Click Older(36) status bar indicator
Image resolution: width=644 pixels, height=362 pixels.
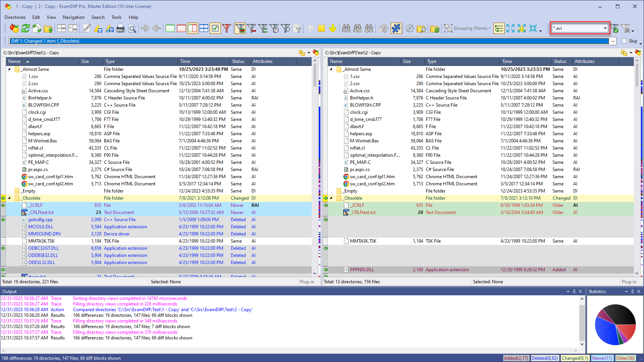(x=625, y=358)
